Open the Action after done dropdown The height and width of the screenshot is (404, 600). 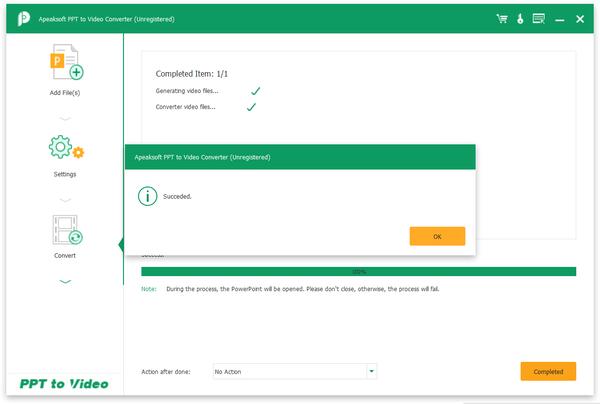tap(295, 371)
